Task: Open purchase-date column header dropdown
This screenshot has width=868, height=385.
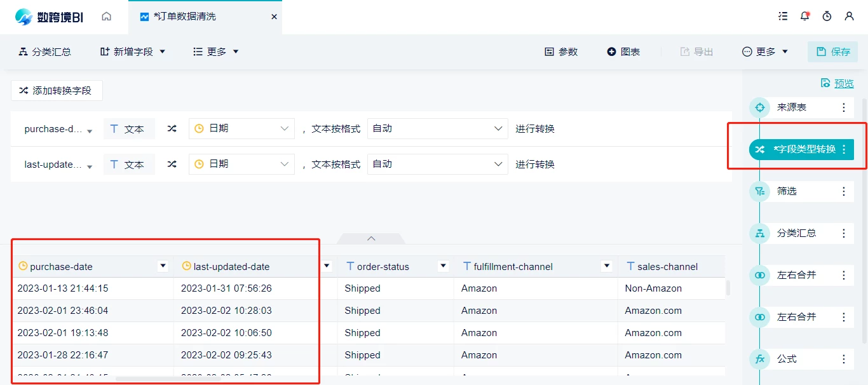Action: pos(163,266)
